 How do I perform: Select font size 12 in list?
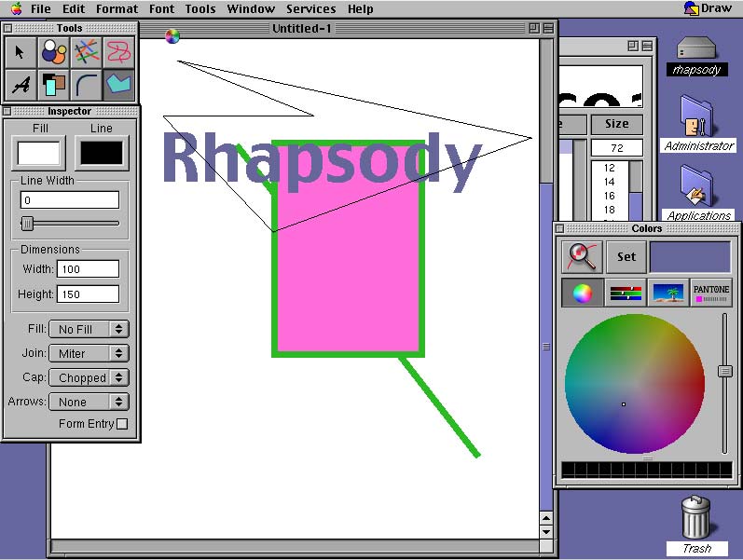pyautogui.click(x=610, y=168)
